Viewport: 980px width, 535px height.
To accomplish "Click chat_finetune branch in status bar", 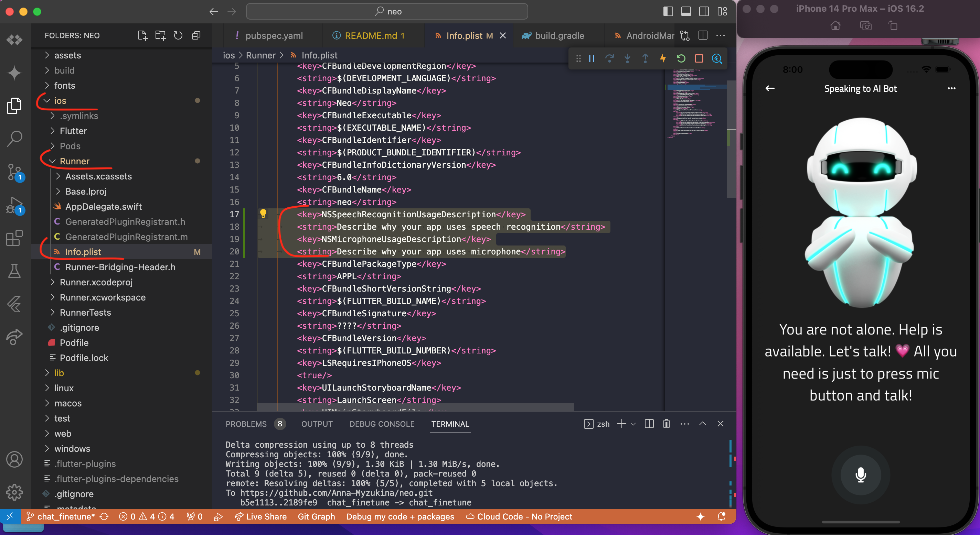I will pyautogui.click(x=65, y=517).
